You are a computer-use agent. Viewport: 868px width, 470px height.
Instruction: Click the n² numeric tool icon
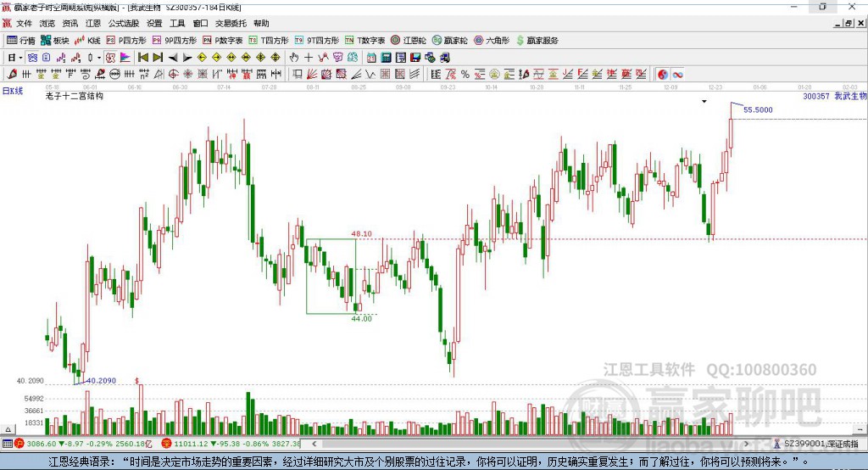(144, 75)
